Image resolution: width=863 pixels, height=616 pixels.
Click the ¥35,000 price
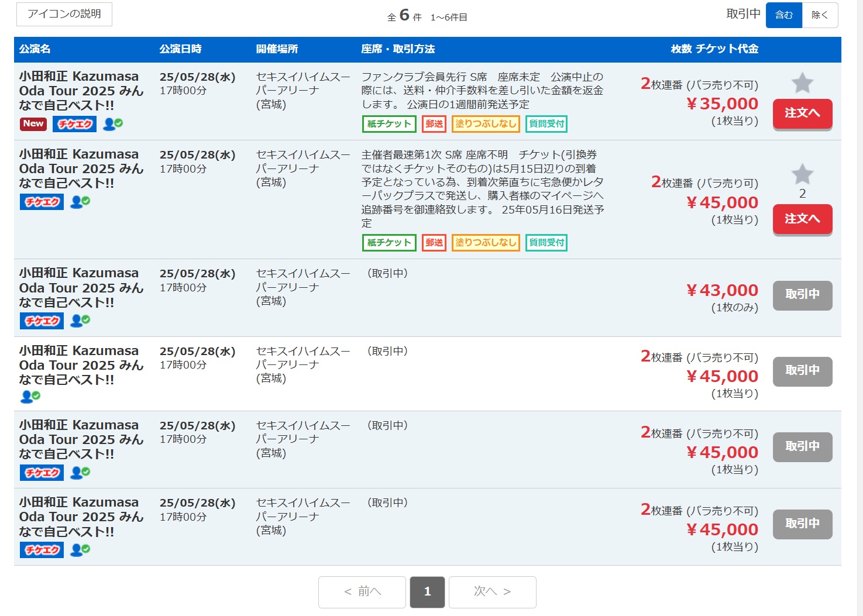722,104
